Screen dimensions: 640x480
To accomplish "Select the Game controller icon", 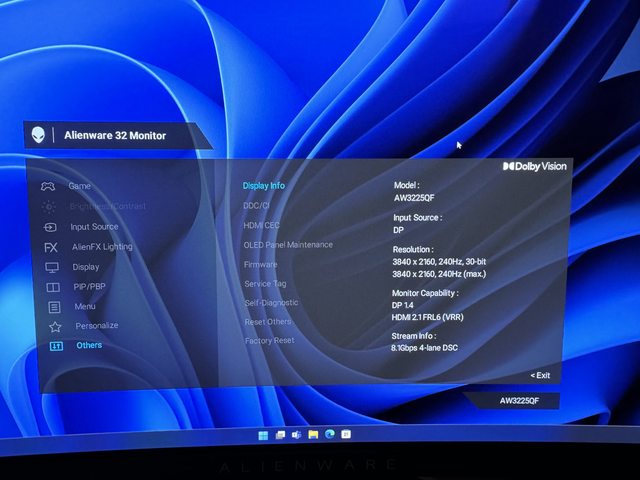I will tap(47, 186).
